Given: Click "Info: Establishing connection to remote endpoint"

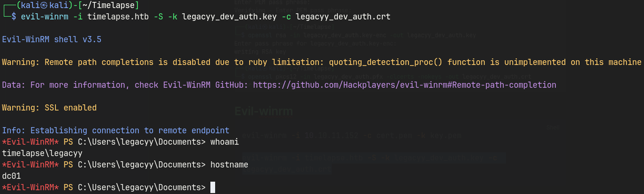Looking at the screenshot, I should 115,131.
